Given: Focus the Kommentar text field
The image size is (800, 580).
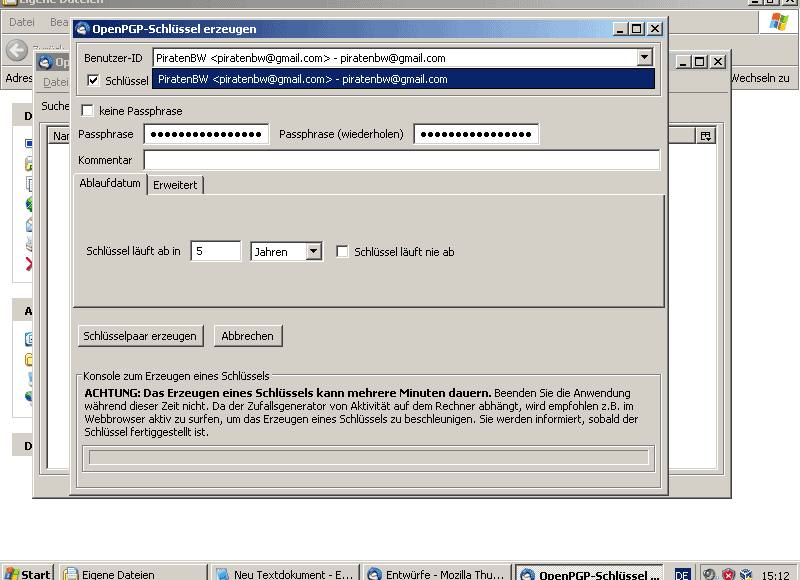Looking at the screenshot, I should [402, 160].
